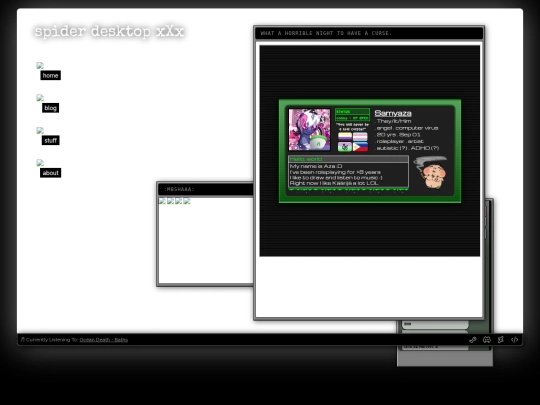Click the pinwheel icon in the taskbar
Screen dimensions: 540x405
coord(500,340)
